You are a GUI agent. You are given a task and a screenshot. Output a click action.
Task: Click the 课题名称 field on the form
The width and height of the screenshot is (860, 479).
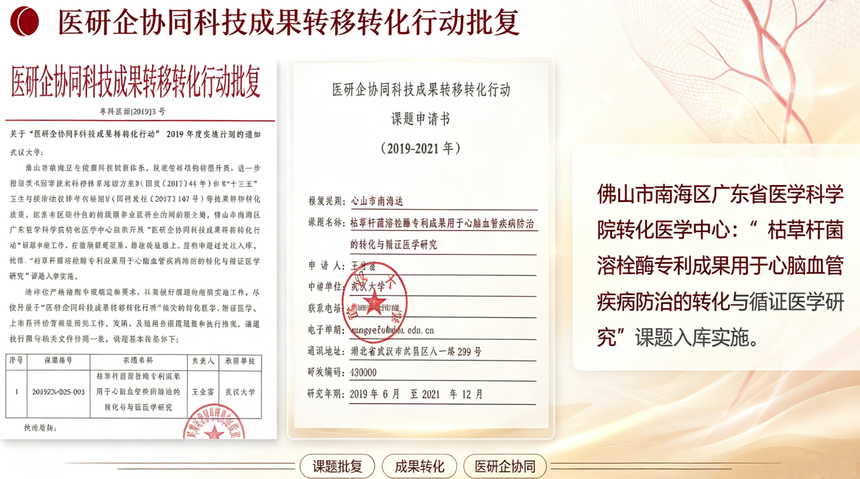[422, 233]
